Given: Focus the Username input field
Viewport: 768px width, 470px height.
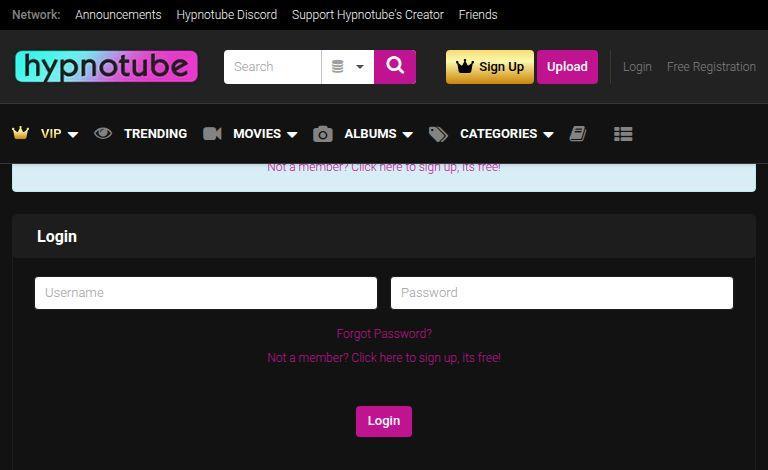Looking at the screenshot, I should click(206, 293).
